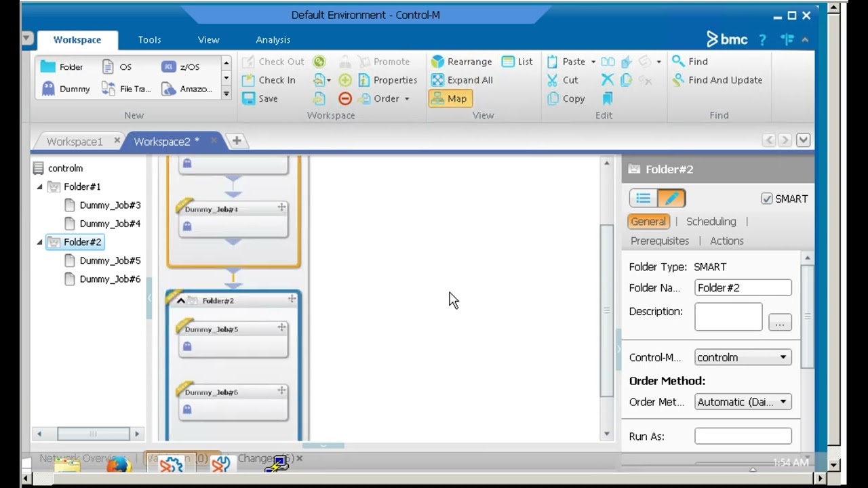Pick the Amazon job type
868x488 pixels.
tap(186, 89)
